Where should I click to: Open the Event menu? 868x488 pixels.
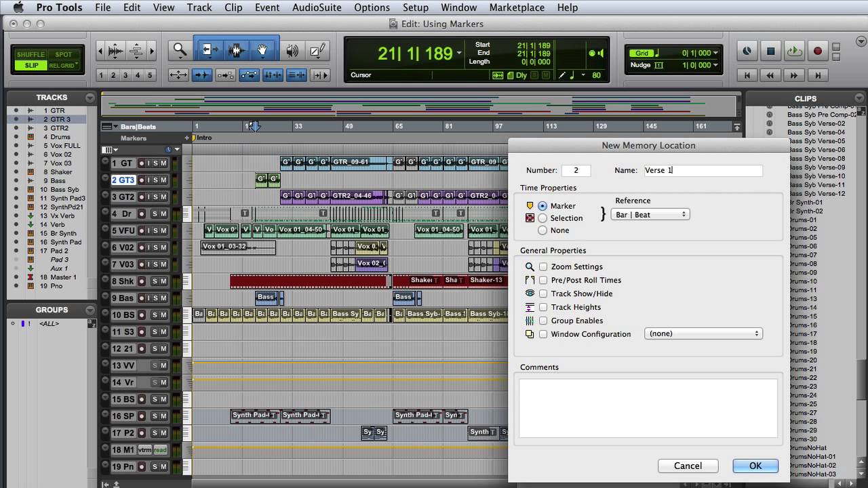click(267, 7)
